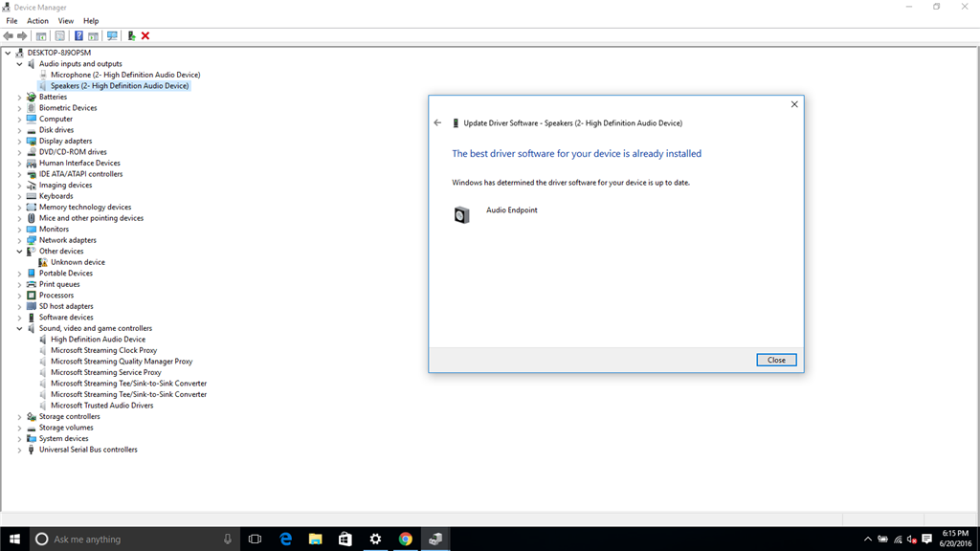Image resolution: width=980 pixels, height=551 pixels.
Task: Click the DVD/CD-ROM drives icon
Action: point(32,152)
